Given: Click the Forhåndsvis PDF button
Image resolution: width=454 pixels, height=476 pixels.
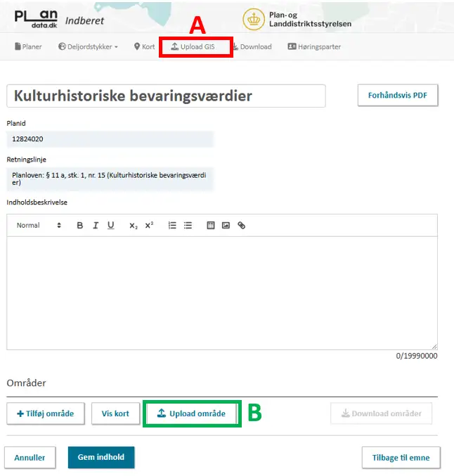Looking at the screenshot, I should 398,95.
